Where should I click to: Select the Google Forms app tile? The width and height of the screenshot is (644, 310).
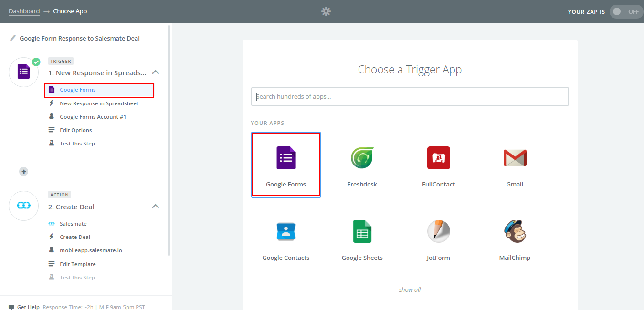tap(286, 164)
